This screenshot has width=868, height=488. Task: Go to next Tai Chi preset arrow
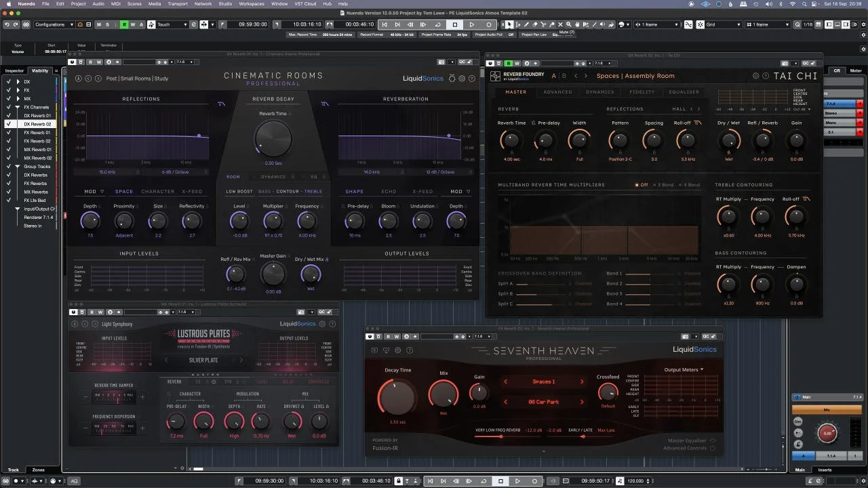pyautogui.click(x=586, y=76)
